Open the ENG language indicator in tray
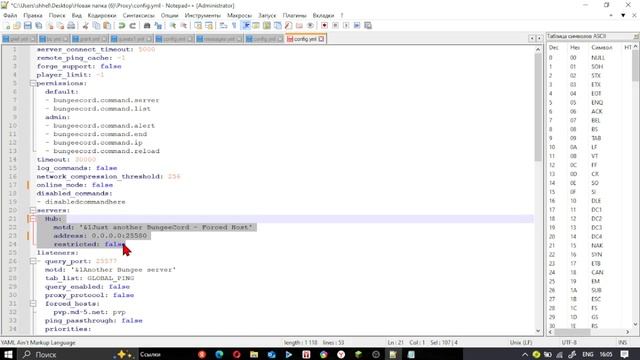 click(x=587, y=354)
